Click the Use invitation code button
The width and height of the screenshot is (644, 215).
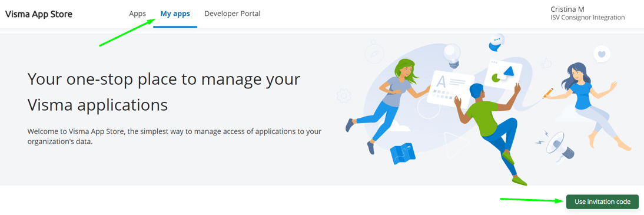[x=602, y=201]
